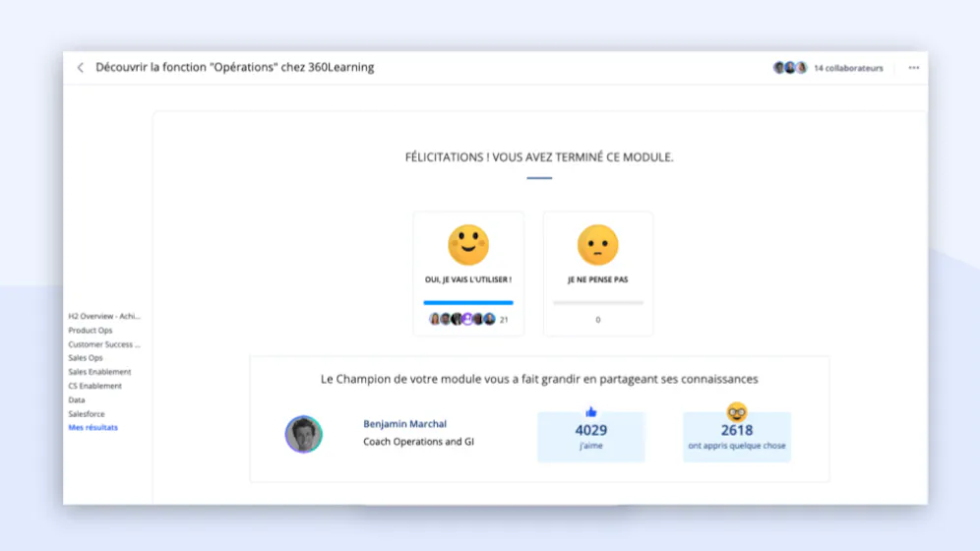Click the blue thumbs-up icon
The width and height of the screenshot is (980, 551).
591,411
